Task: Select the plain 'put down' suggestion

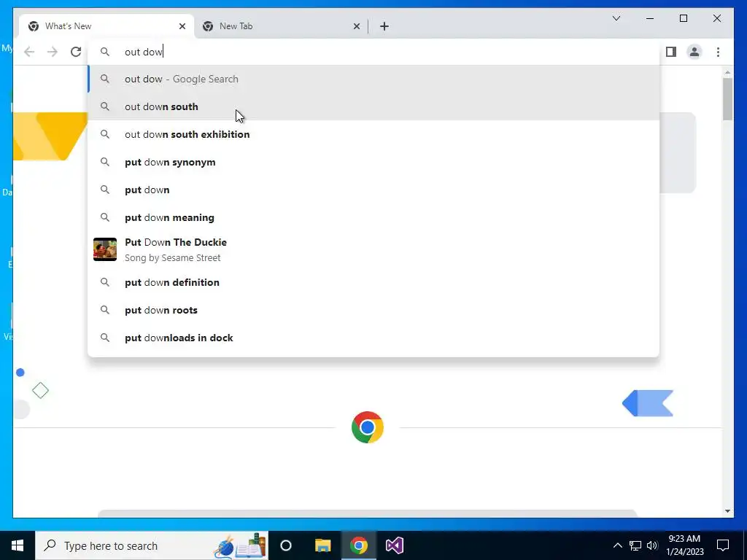Action: tap(374, 190)
